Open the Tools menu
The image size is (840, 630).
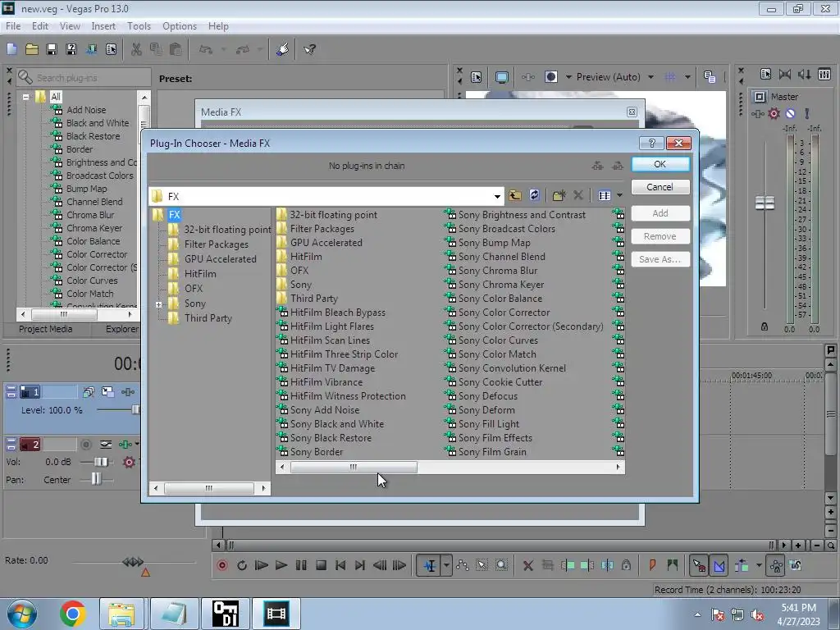click(139, 25)
